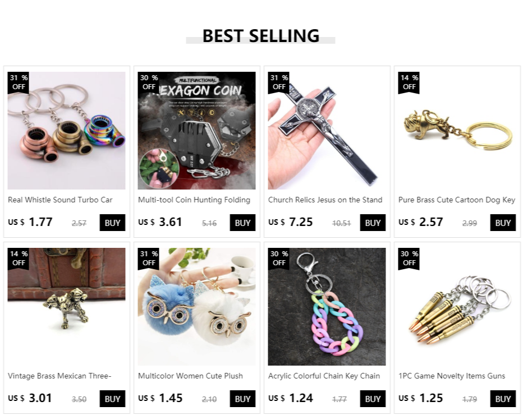Buy the Pure Brass Cartoon Dog Key
The height and width of the screenshot is (420, 523).
coord(503,223)
